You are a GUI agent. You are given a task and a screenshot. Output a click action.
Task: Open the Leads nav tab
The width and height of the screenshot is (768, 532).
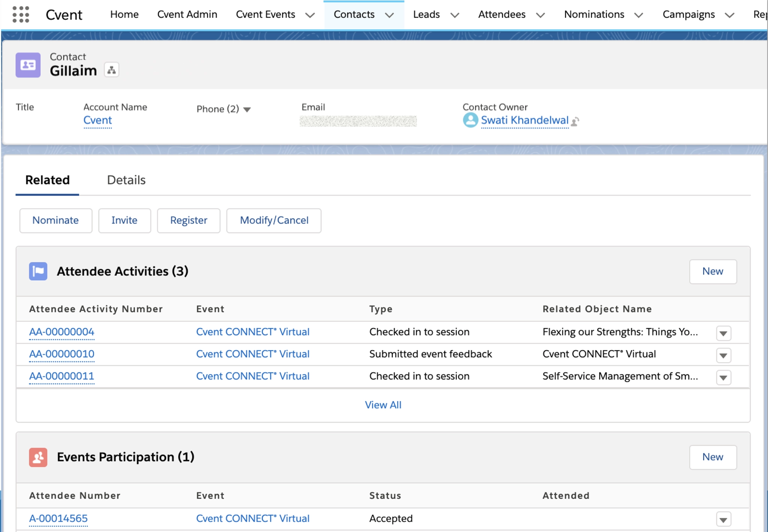(426, 14)
